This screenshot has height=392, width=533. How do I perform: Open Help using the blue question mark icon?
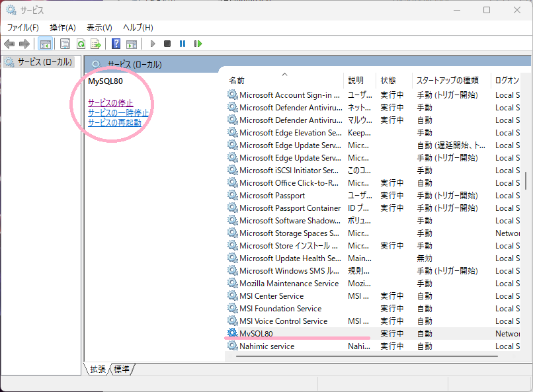point(115,44)
